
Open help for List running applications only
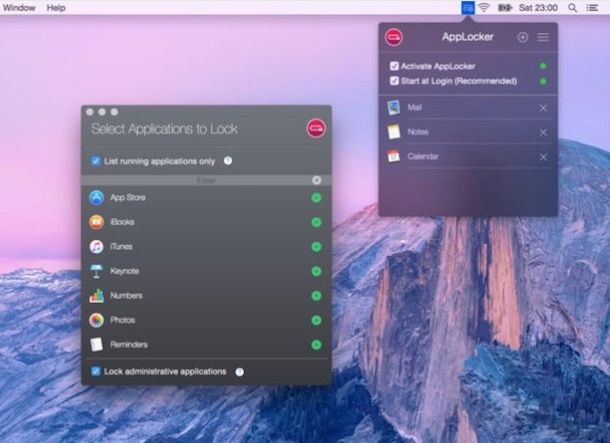[x=228, y=161]
